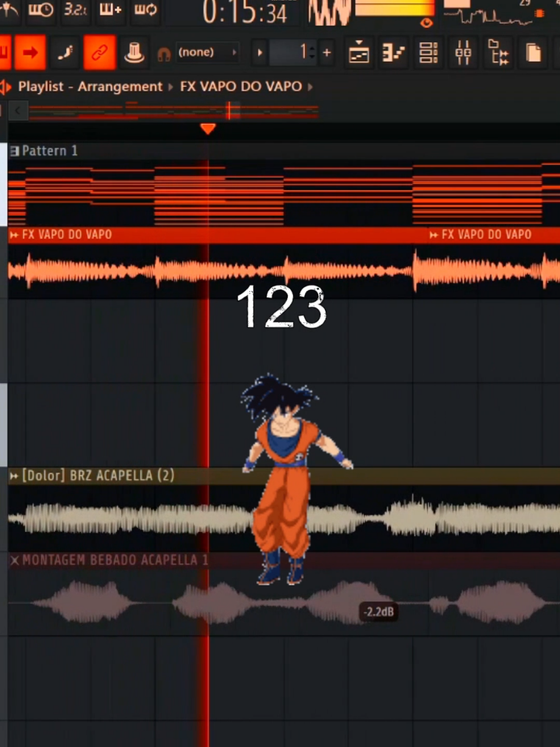Viewport: 560px width, 747px height.
Task: Click the 0:15:34 time display
Action: point(245,13)
